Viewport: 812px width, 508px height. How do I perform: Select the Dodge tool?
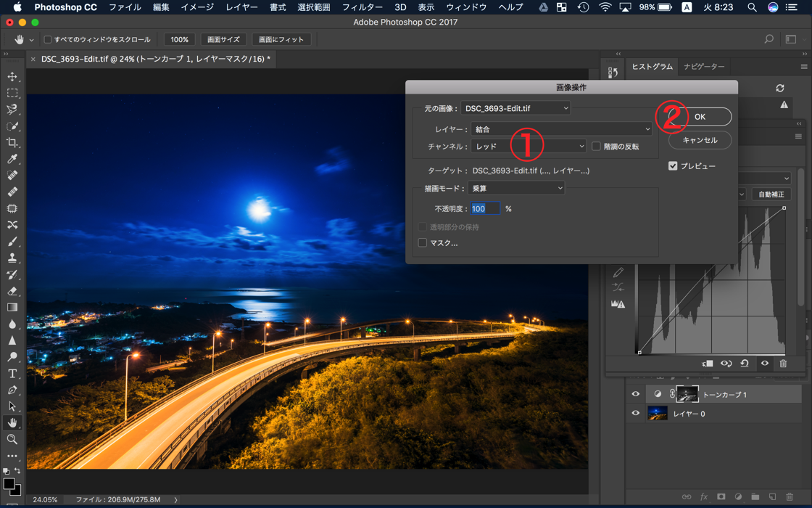[12, 356]
